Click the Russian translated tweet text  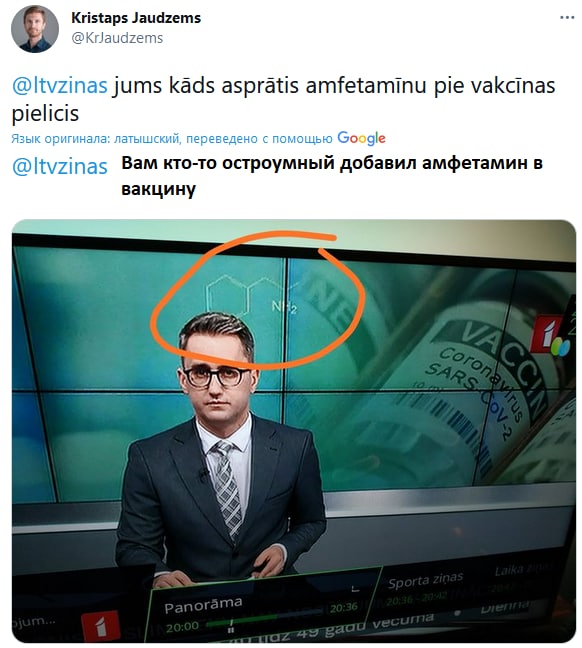332,176
